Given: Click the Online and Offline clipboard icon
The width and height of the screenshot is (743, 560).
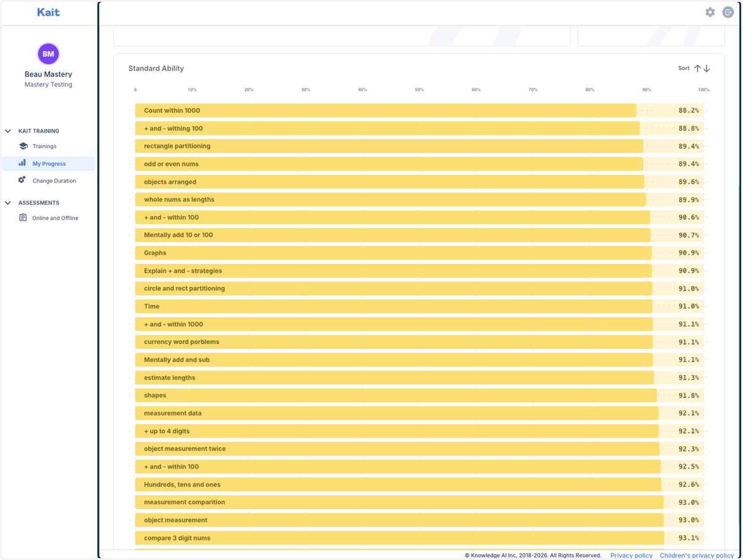Looking at the screenshot, I should pyautogui.click(x=23, y=218).
